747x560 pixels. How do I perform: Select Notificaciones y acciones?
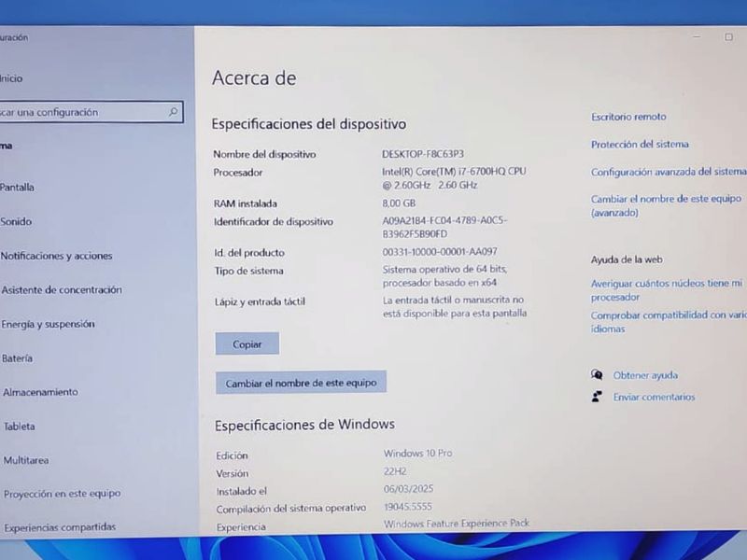tap(56, 256)
